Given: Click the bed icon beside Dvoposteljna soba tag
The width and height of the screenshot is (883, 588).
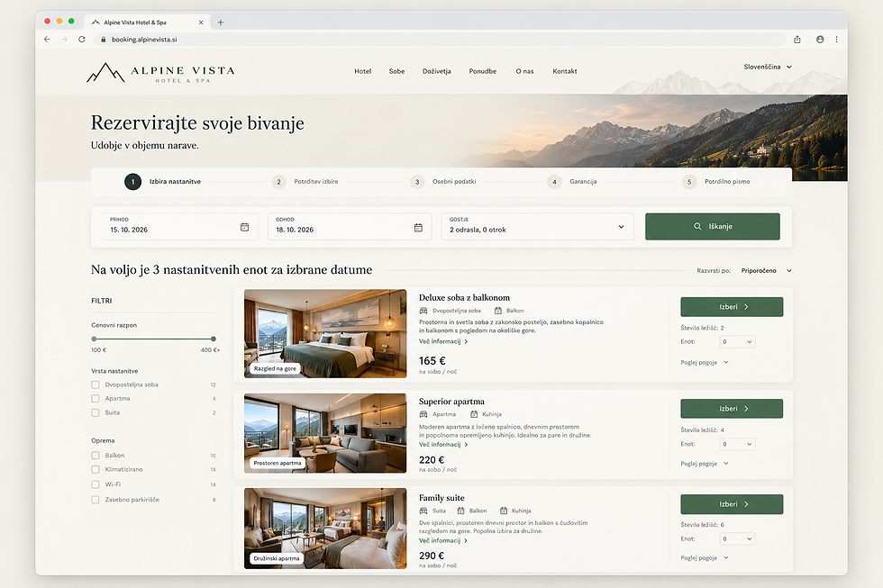Looking at the screenshot, I should pyautogui.click(x=423, y=311).
